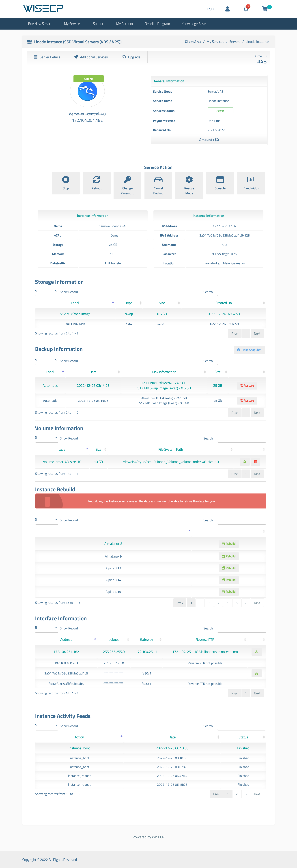Screen dimensions: 297x868
Task: Sort Storage table by Created On
Action: (x=224, y=303)
